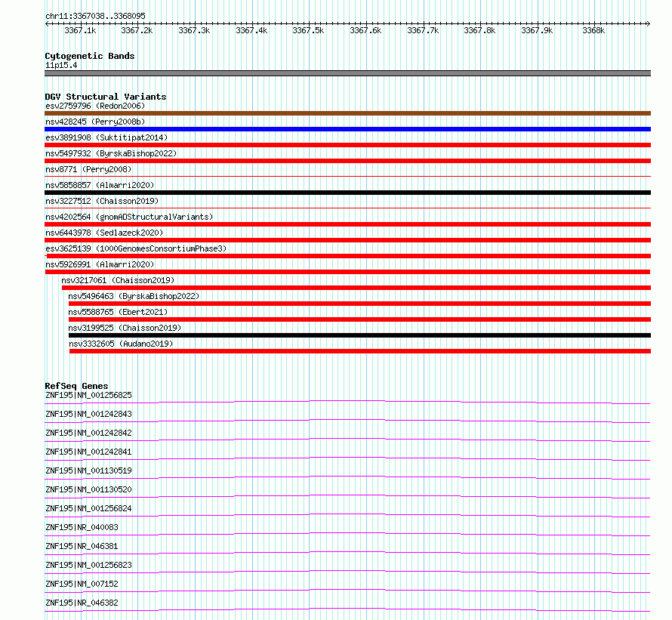Open variant nsv3199525 (Chaisson2019)
The image size is (672, 620).
tap(125, 328)
